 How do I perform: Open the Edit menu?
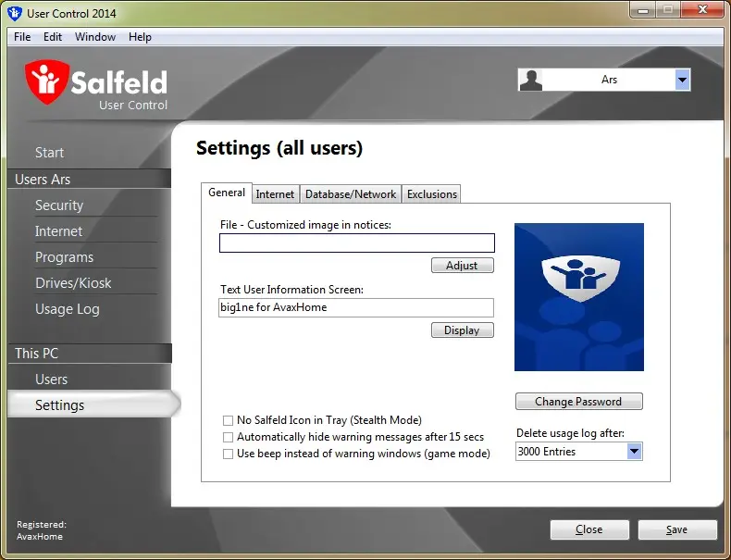point(53,37)
